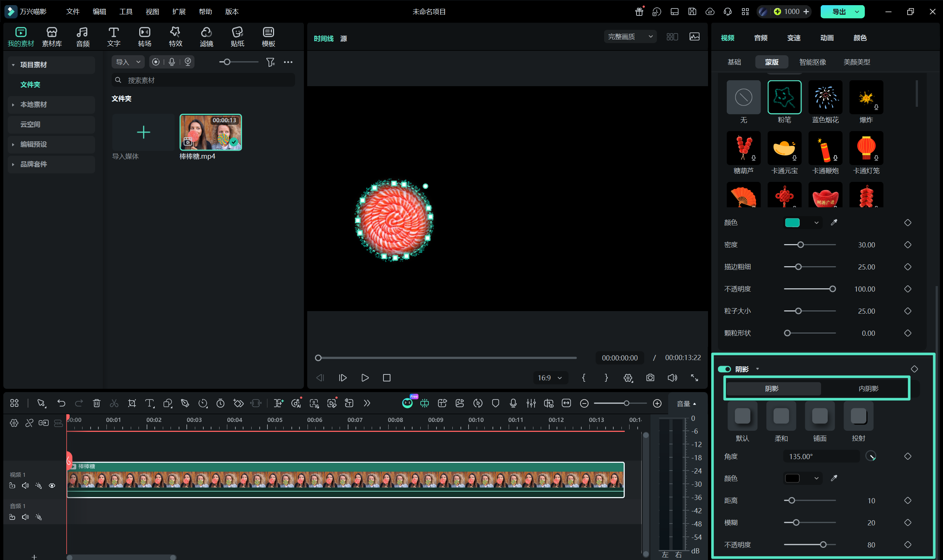Pick mask color with the eyedropper

(834, 222)
